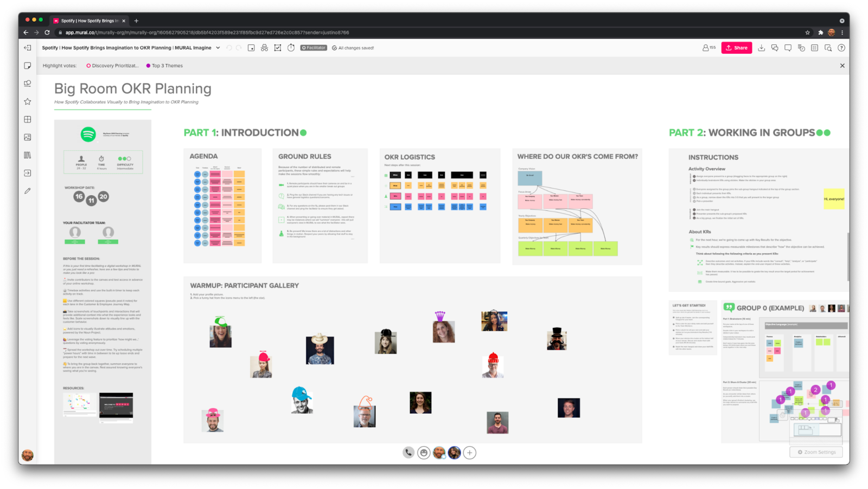Image resolution: width=868 pixels, height=489 pixels.
Task: Open the activity history icon
Action: pos(801,48)
